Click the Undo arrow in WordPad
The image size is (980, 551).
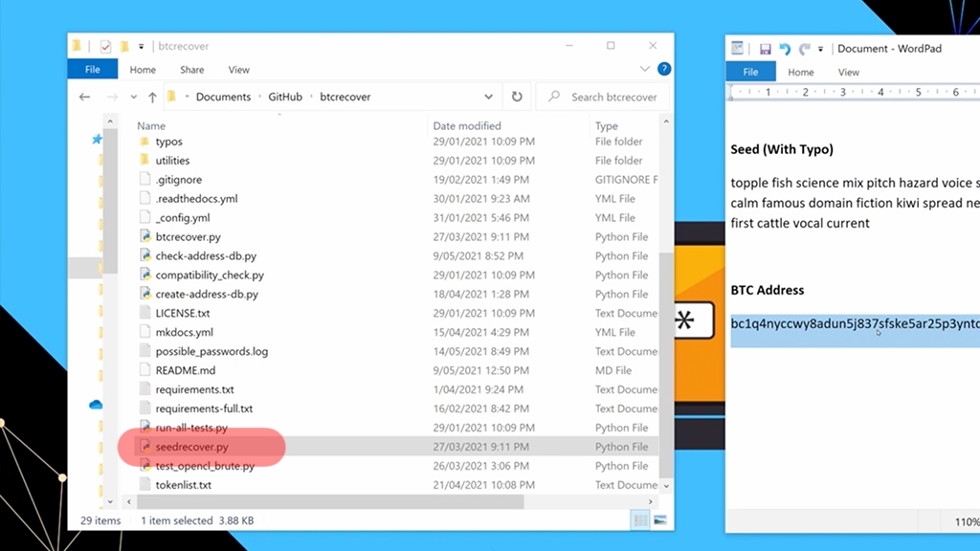pos(786,49)
